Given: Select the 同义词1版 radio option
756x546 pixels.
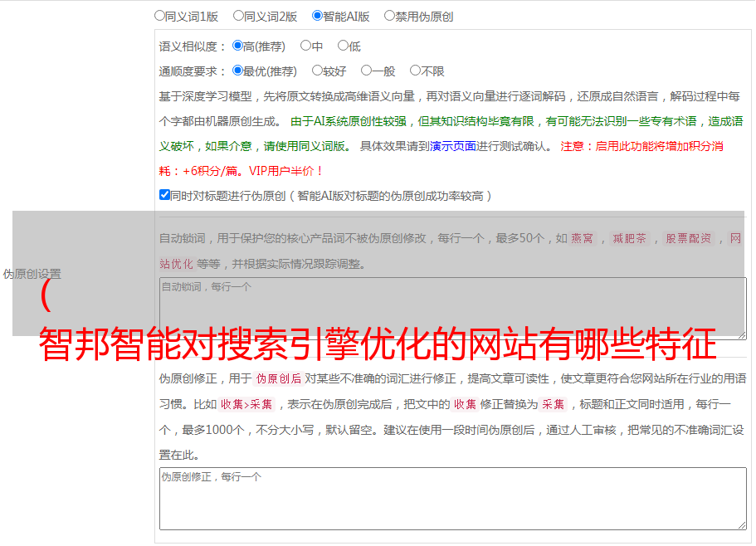Looking at the screenshot, I should coord(159,16).
